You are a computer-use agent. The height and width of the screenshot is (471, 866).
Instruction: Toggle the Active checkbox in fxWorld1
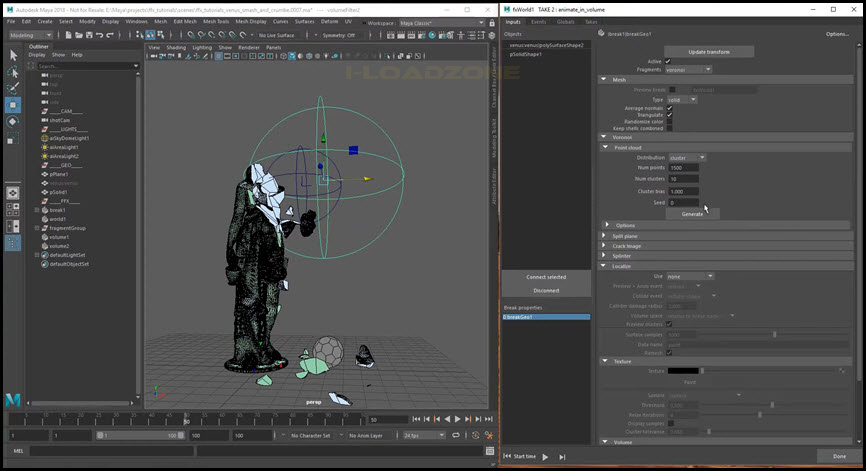668,61
